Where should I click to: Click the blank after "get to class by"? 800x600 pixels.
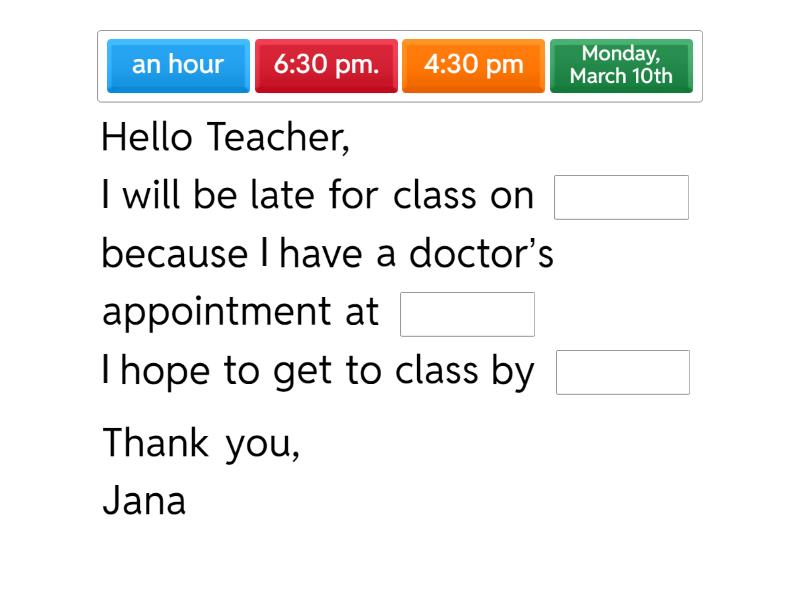click(x=622, y=372)
